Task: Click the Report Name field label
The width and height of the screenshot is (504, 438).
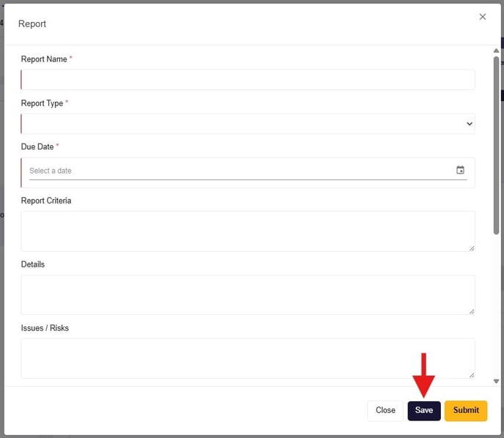Action: [44, 59]
